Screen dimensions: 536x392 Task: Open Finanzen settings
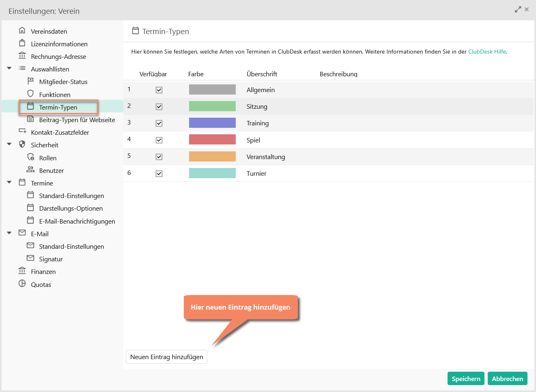[x=43, y=271]
